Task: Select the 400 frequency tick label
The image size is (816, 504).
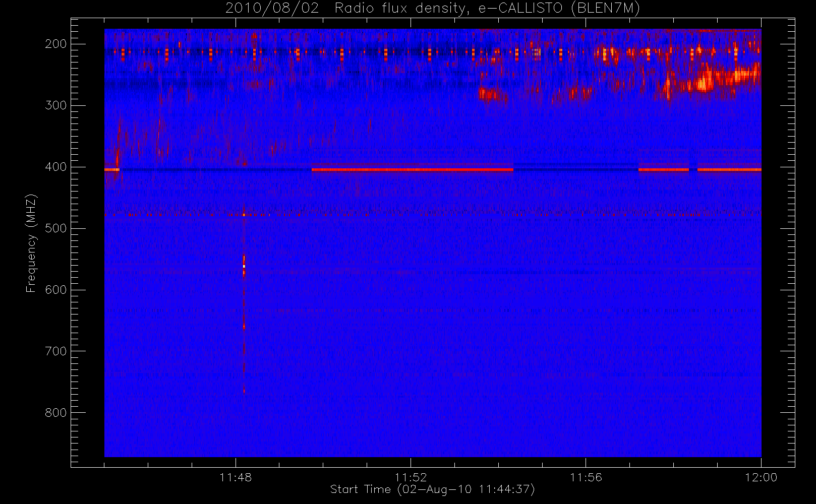Action: coord(56,167)
